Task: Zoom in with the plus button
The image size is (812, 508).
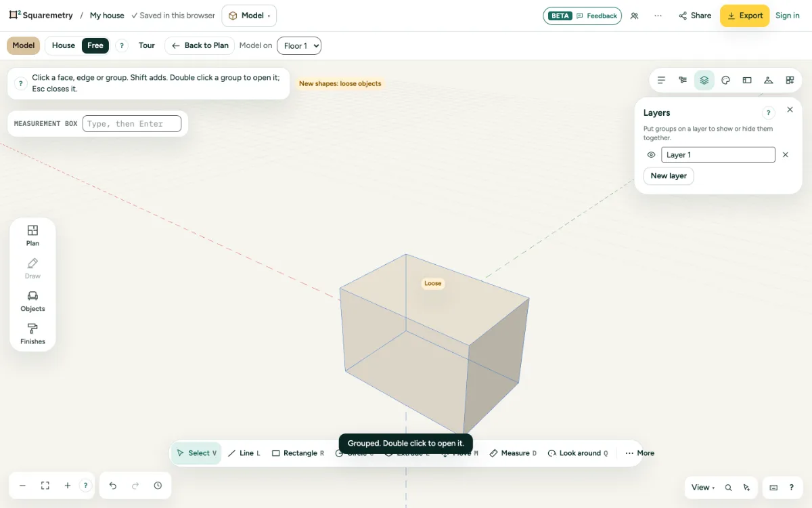Action: (x=68, y=486)
